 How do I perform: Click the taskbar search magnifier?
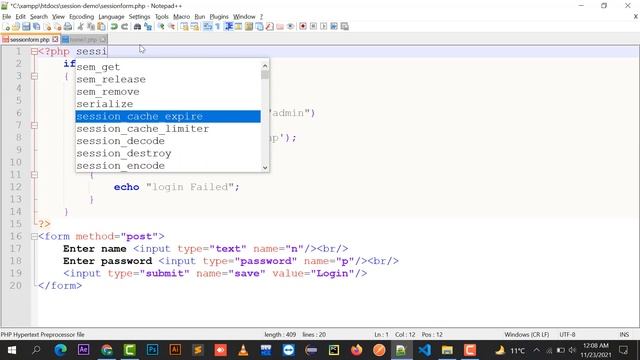[x=36, y=350]
